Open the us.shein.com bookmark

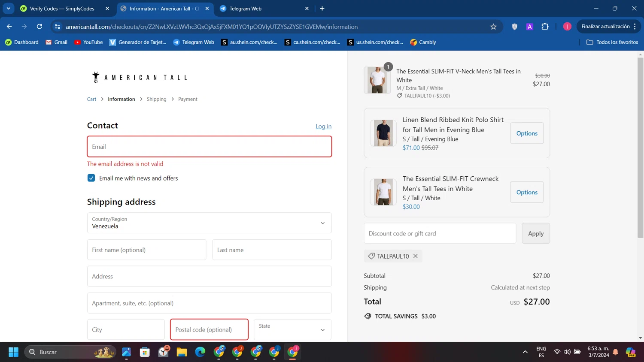pyautogui.click(x=375, y=42)
